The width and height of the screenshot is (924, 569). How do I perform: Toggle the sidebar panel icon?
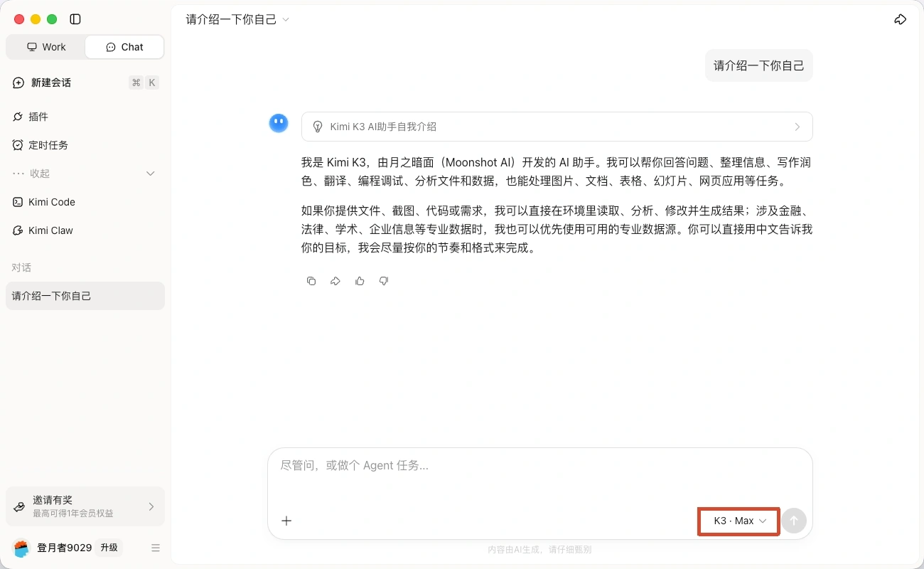click(x=76, y=19)
